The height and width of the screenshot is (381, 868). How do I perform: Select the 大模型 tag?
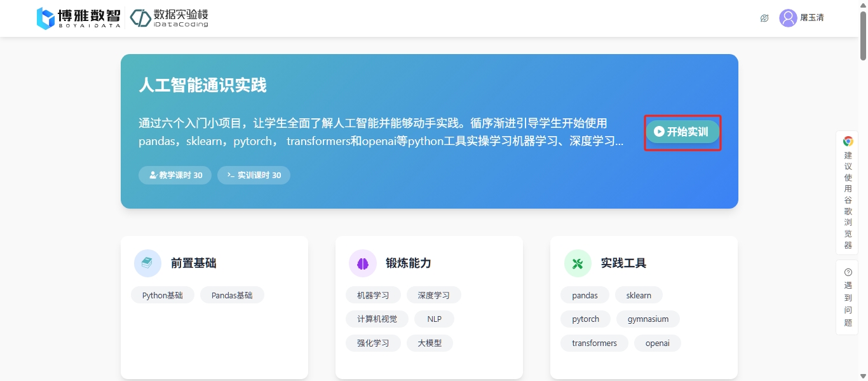tap(430, 343)
